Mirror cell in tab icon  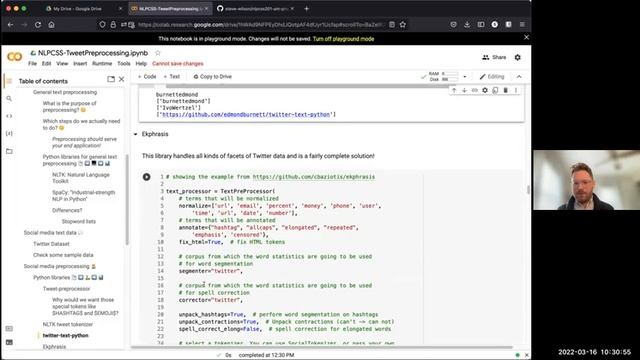[495, 90]
